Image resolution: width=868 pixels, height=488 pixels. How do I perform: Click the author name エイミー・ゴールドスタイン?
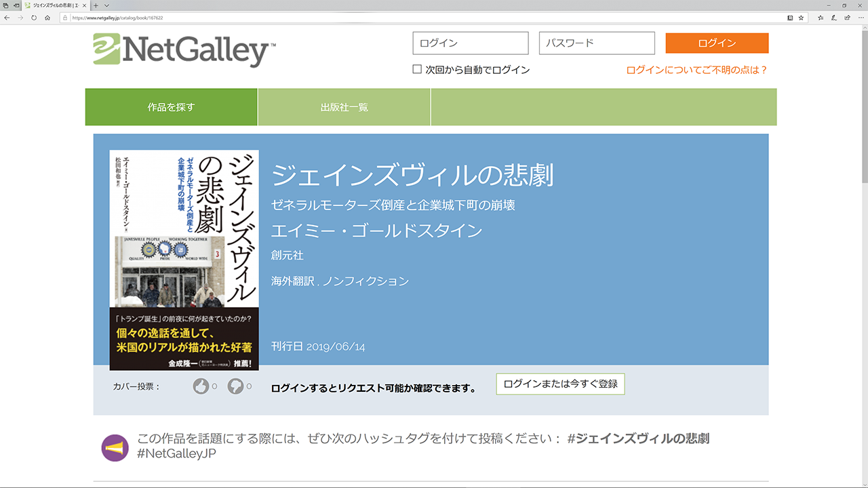[376, 230]
